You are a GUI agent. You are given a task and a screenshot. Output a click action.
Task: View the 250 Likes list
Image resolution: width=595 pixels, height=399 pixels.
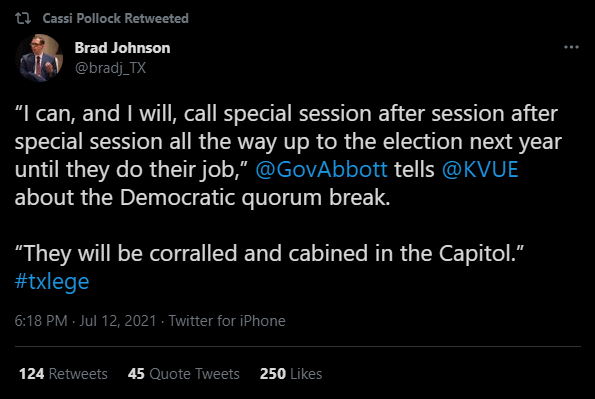tap(291, 374)
